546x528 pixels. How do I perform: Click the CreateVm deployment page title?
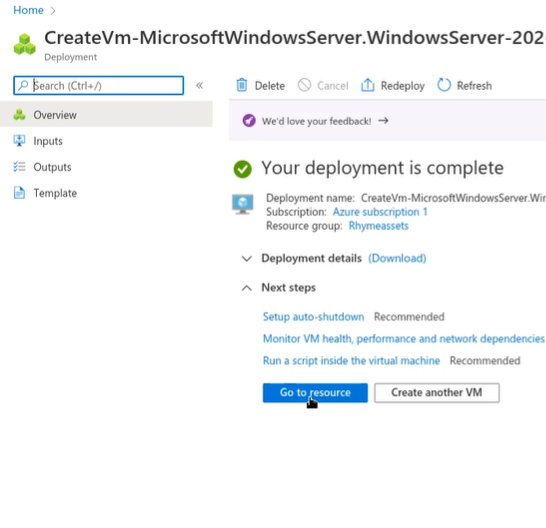pos(295,38)
